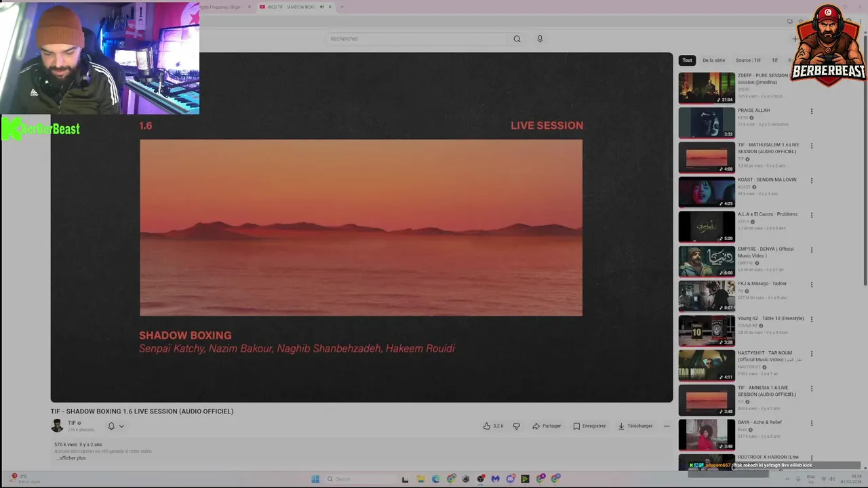Open A.L.A x El Castro Problems thumbnail
Image resolution: width=868 pixels, height=488 pixels.
coord(707,226)
